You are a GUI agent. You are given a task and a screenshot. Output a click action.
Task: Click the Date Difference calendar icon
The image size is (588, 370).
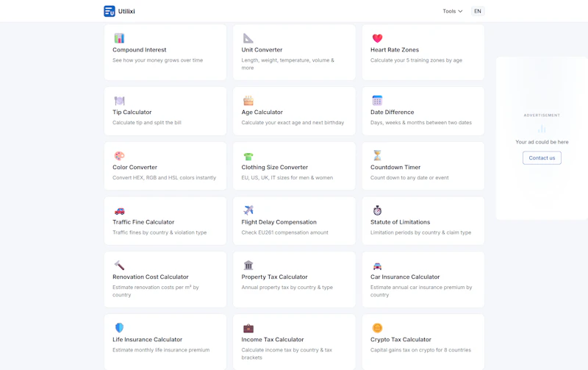pyautogui.click(x=377, y=101)
